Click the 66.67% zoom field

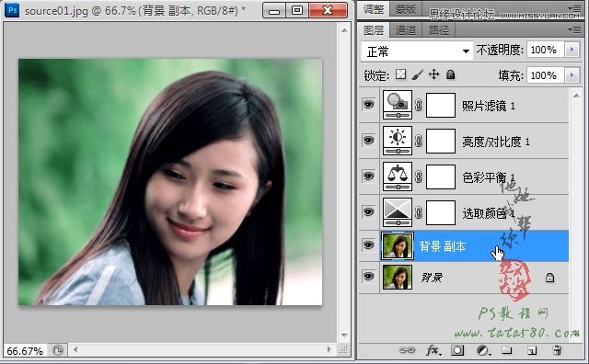tap(25, 351)
